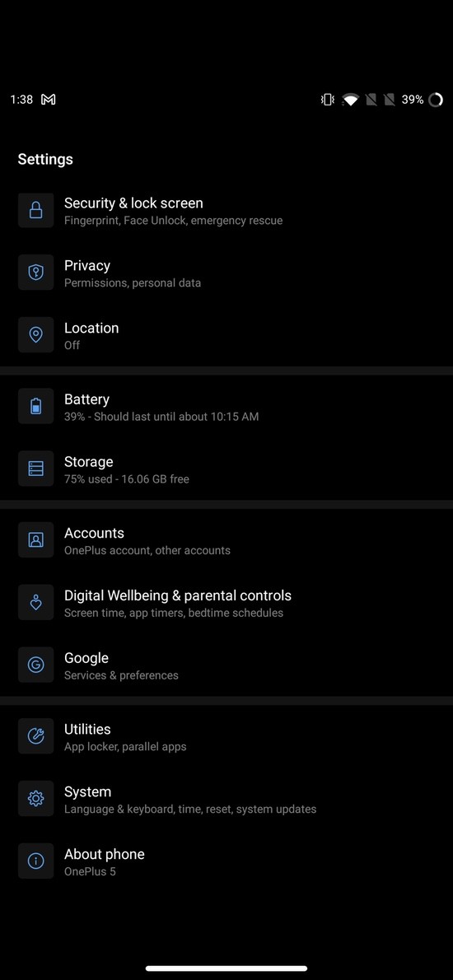453x980 pixels.
Task: Tap the Storage icon
Action: coord(35,469)
